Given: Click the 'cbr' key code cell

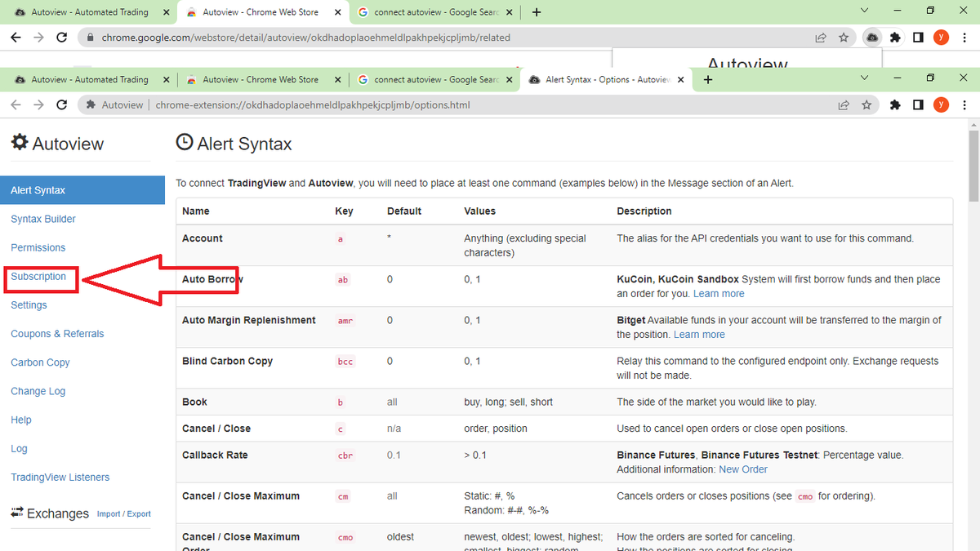Looking at the screenshot, I should 345,455.
